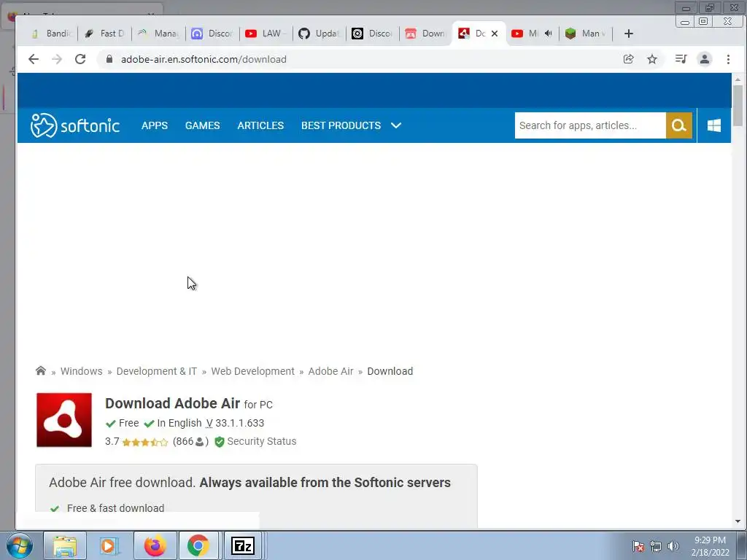Click Show desktop button at taskbar edge
747x560 pixels.
pyautogui.click(x=742, y=545)
